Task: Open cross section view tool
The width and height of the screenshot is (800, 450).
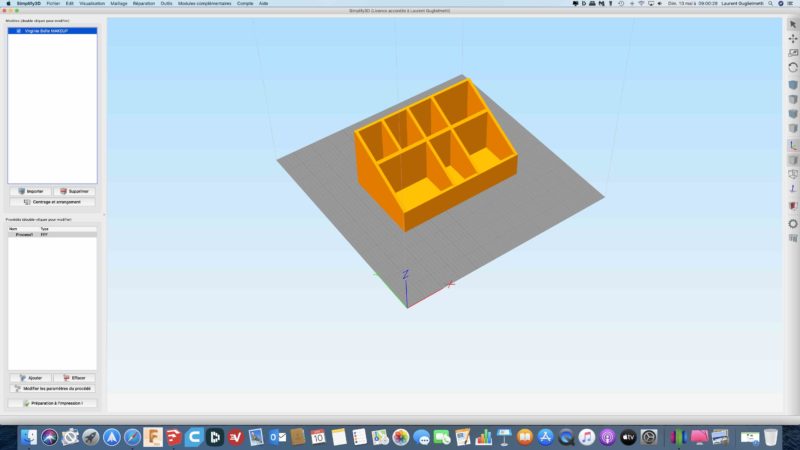Action: [793, 205]
